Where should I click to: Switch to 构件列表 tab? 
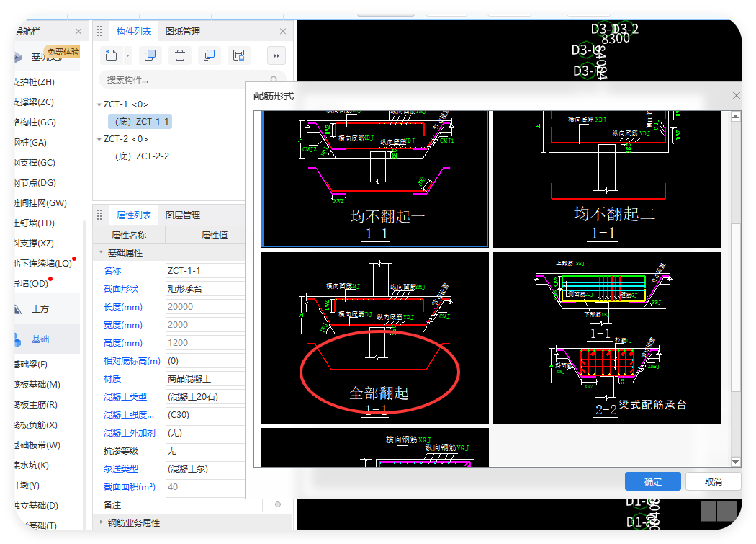(x=133, y=32)
